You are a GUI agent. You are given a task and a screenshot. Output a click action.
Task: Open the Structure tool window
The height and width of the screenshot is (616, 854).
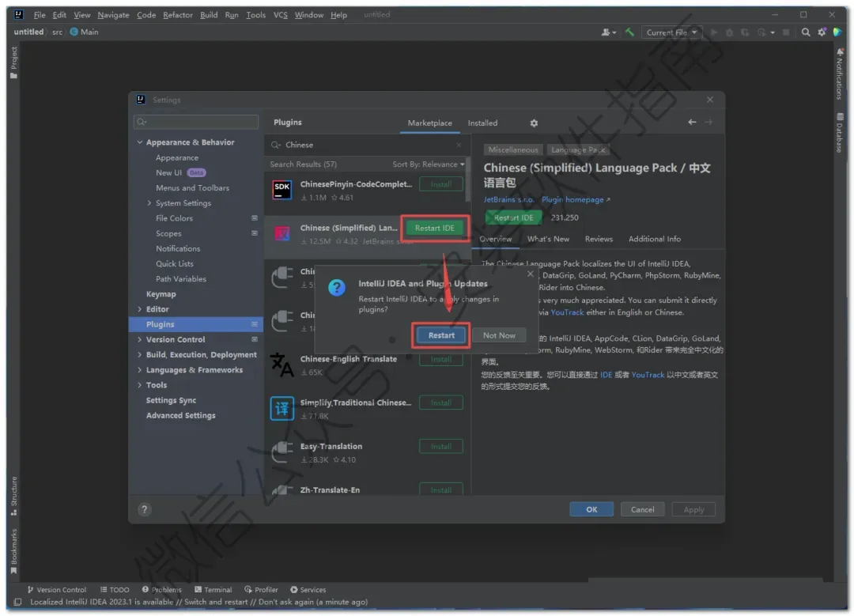point(13,496)
